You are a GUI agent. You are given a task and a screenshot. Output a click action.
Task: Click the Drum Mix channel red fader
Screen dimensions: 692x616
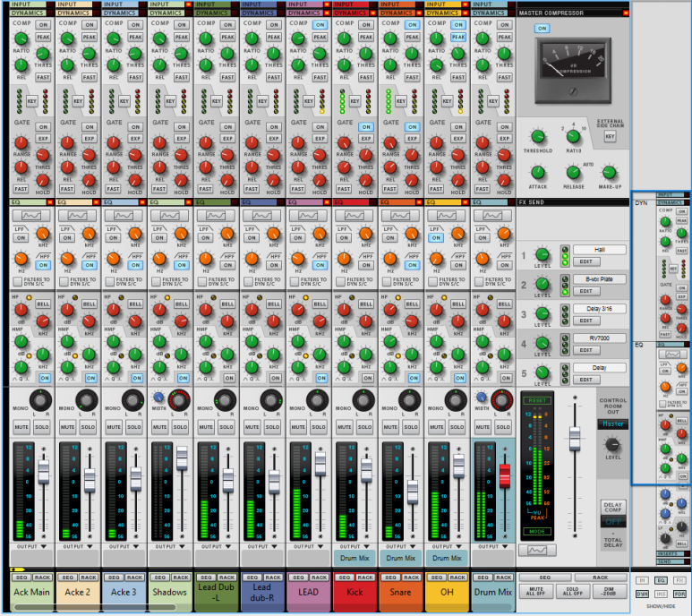(x=503, y=475)
